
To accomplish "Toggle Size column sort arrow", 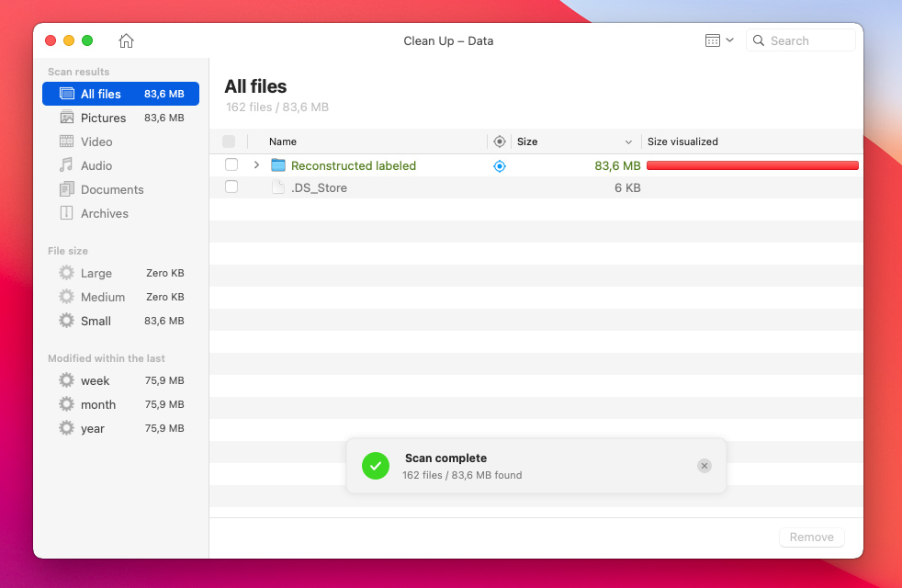I will (628, 142).
